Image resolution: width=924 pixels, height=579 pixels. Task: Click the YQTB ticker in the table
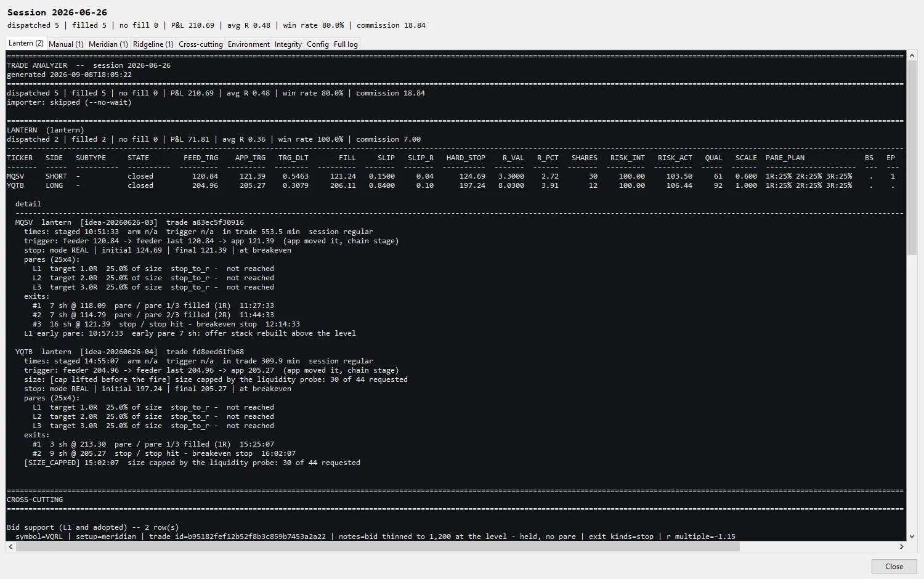tap(15, 185)
